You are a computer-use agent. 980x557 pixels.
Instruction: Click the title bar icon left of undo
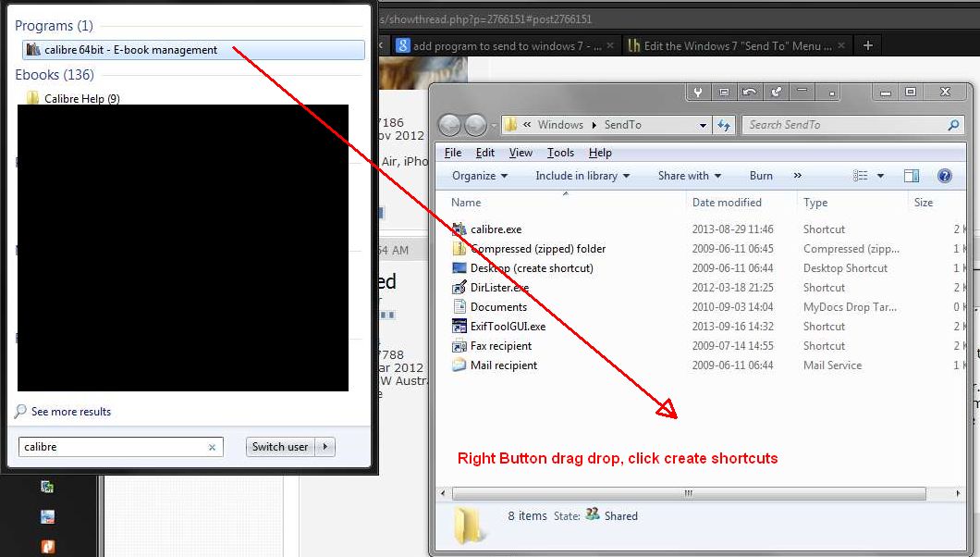click(x=724, y=92)
